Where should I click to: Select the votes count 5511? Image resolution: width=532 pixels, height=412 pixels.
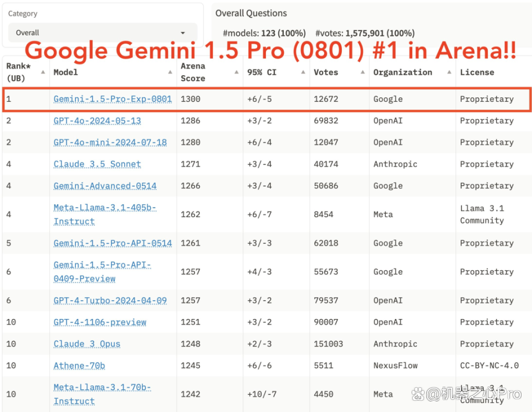pos(324,365)
